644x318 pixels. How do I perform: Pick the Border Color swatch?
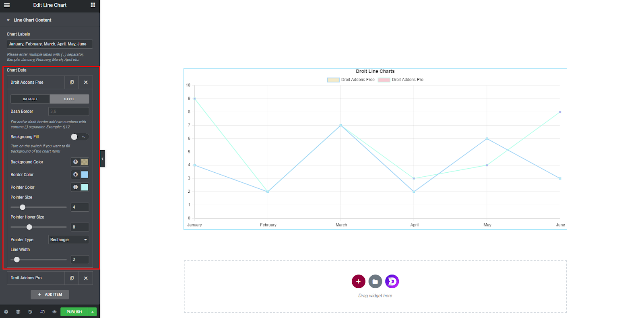(85, 175)
